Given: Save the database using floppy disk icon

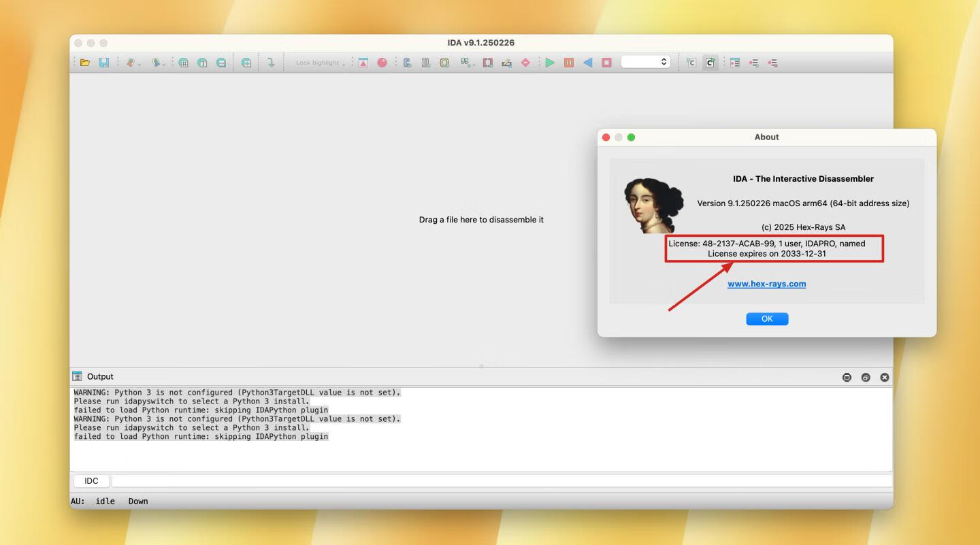Looking at the screenshot, I should coord(104,63).
